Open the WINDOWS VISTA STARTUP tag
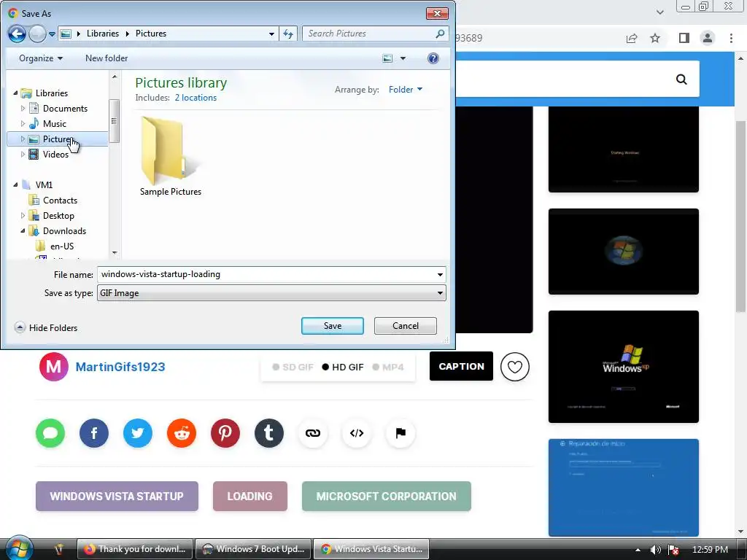 117,496
